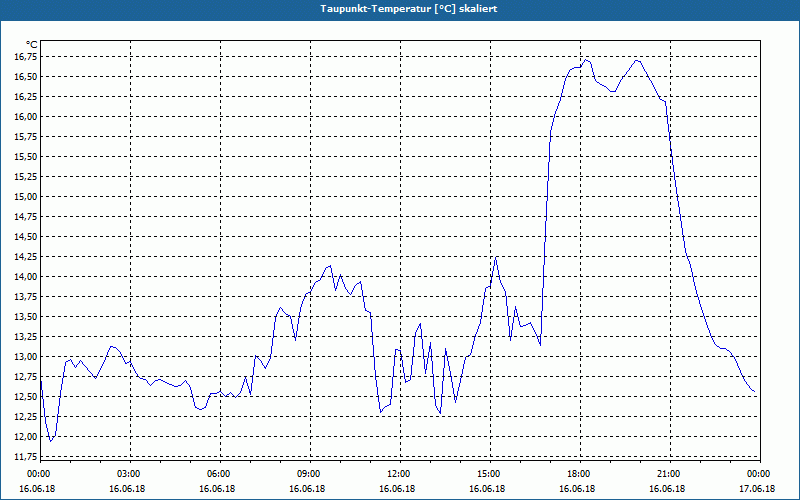This screenshot has width=800, height=500.
Task: Select the 06:00 x-axis time label
Action: point(217,474)
